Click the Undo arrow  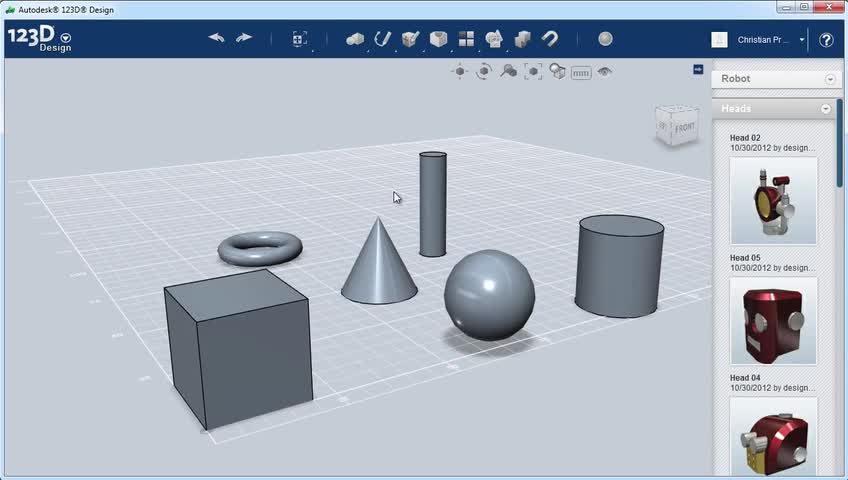coord(216,38)
